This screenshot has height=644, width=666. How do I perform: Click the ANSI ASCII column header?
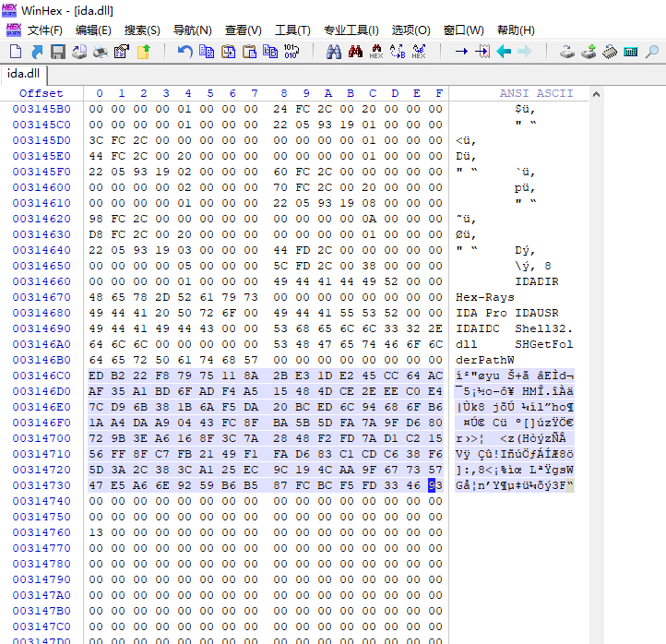(536, 93)
